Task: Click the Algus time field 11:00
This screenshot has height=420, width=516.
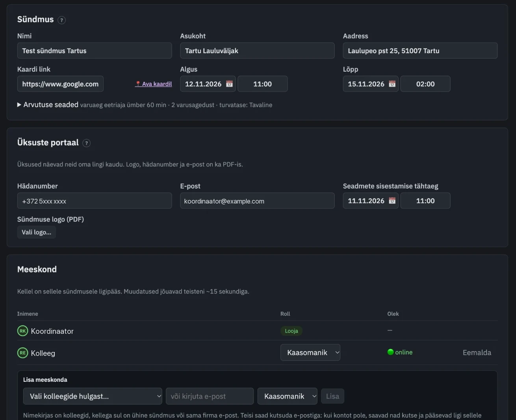Action: [263, 84]
